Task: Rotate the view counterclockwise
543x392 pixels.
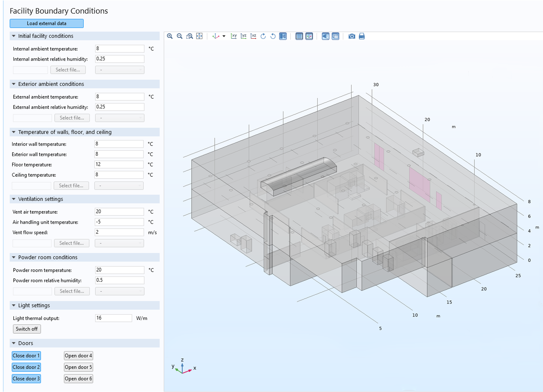Action: tap(273, 36)
